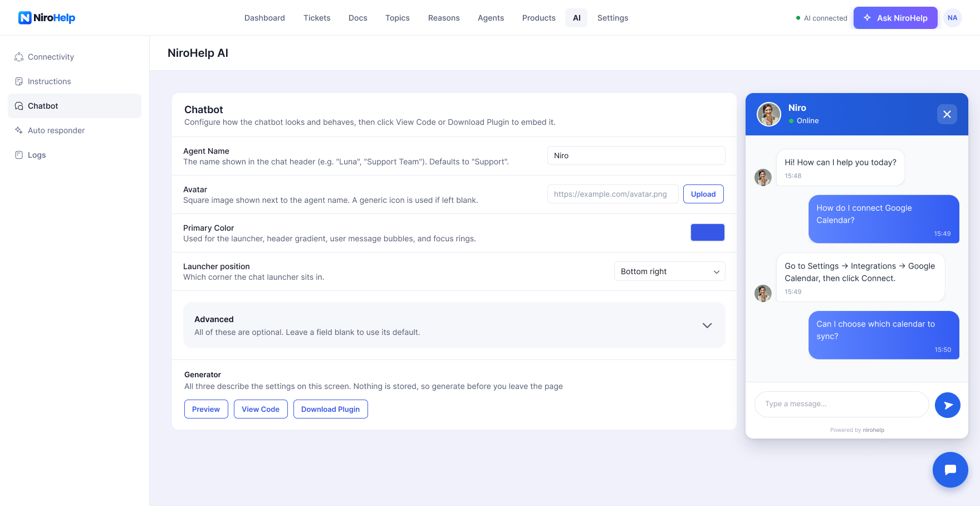980x506 pixels.
Task: Focus the Avatar URL input field
Action: 613,194
